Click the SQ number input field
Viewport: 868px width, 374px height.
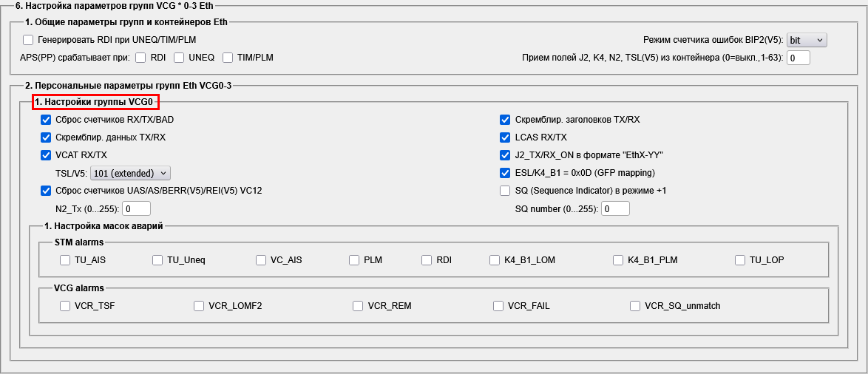pos(616,208)
